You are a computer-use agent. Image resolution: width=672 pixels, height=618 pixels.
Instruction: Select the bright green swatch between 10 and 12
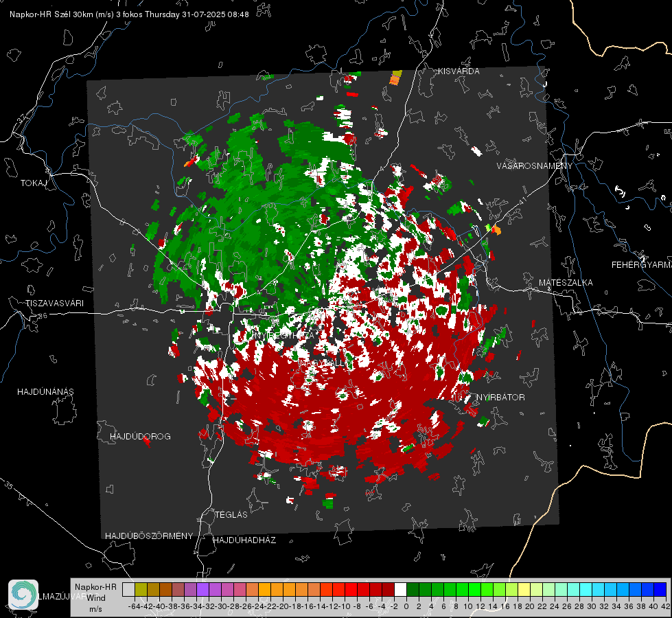pos(475,589)
